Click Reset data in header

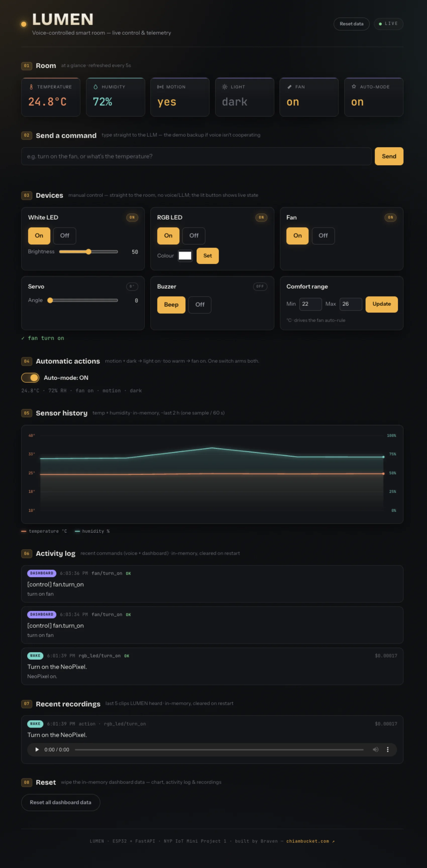351,24
